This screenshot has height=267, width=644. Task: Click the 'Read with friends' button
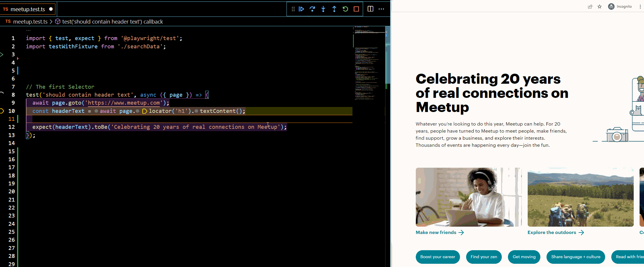coord(628,257)
